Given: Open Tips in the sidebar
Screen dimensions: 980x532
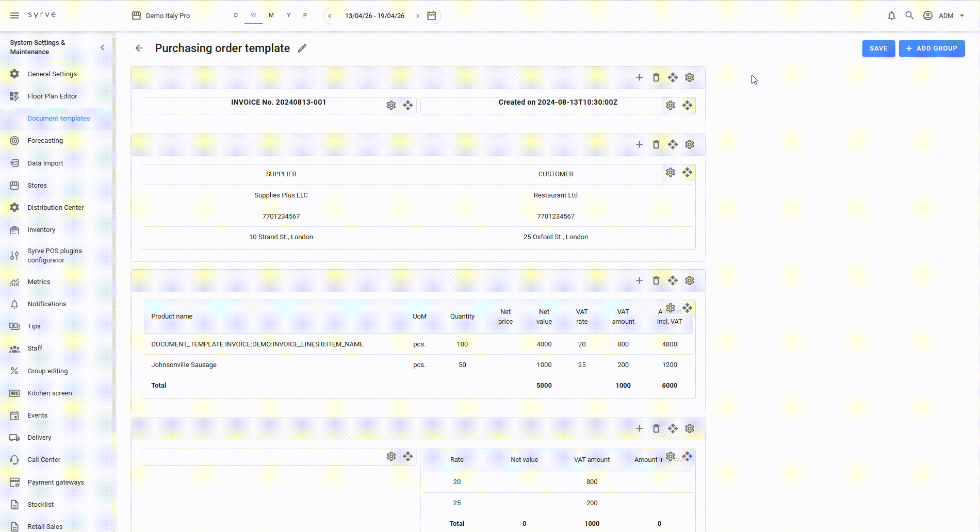Looking at the screenshot, I should [x=56, y=326].
